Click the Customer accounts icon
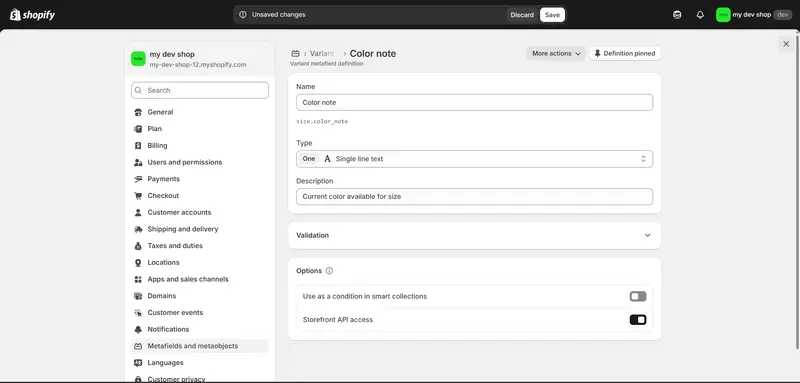The height and width of the screenshot is (383, 800). coord(138,213)
